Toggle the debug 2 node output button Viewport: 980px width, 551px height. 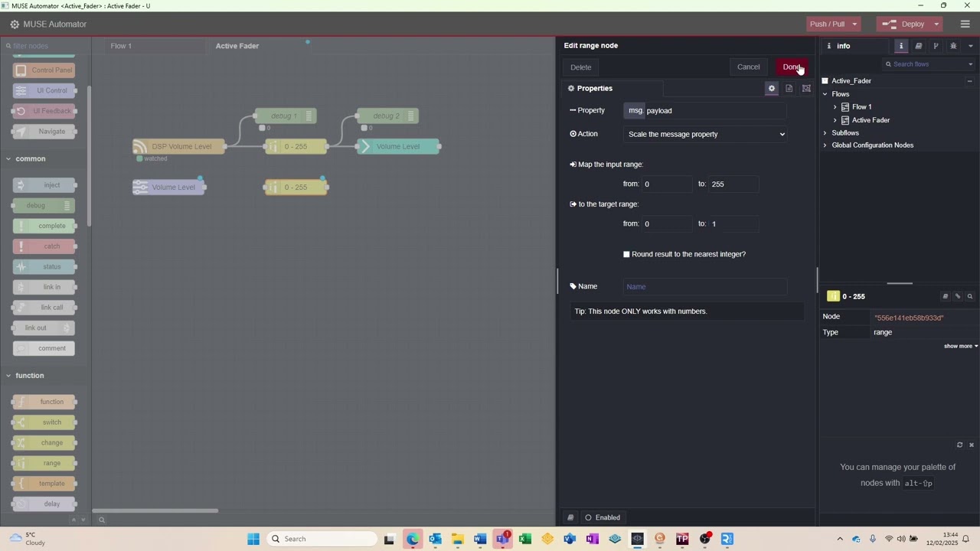pyautogui.click(x=412, y=116)
